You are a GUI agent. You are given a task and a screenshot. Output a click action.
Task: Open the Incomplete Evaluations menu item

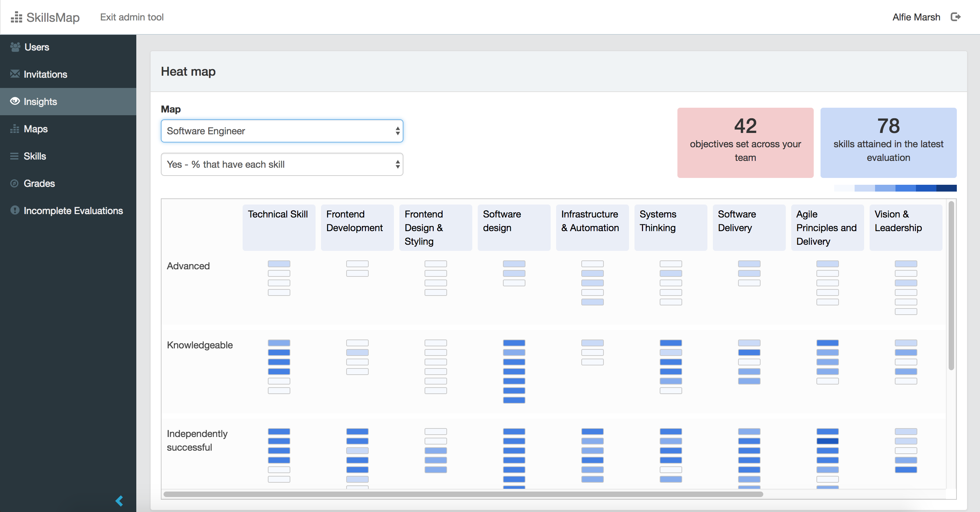[73, 211]
